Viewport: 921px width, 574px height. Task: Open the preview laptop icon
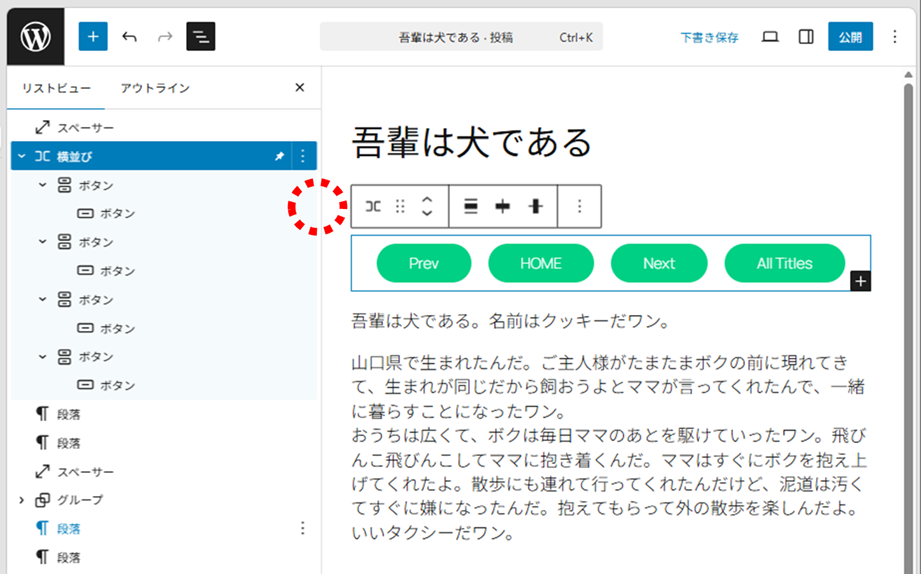click(770, 37)
